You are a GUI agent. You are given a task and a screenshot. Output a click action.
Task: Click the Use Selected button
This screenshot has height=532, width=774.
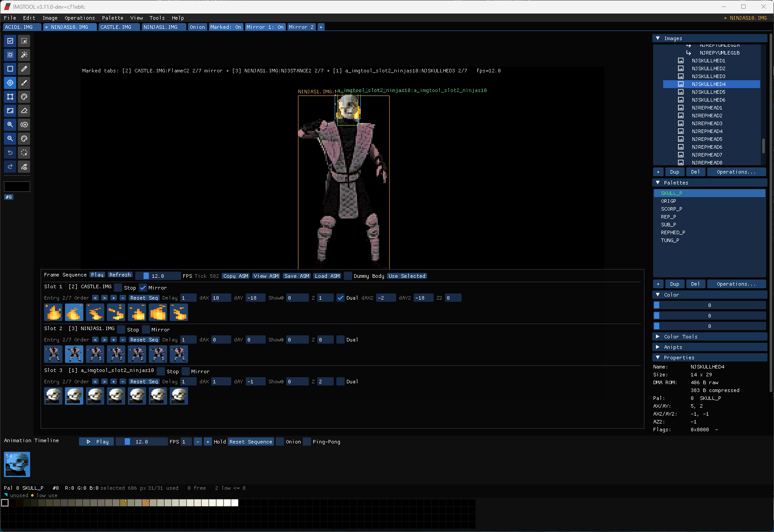[x=407, y=276]
